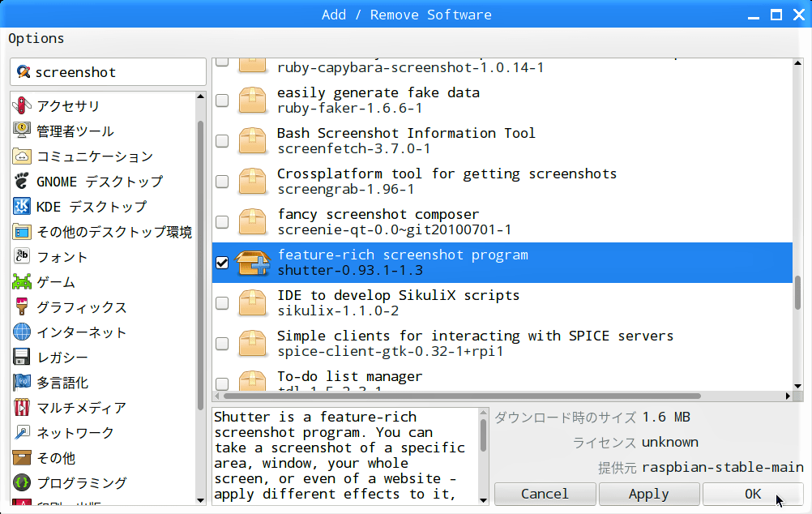The height and width of the screenshot is (514, 812).
Task: Click the ゲーム invader icon
Action: tap(22, 281)
